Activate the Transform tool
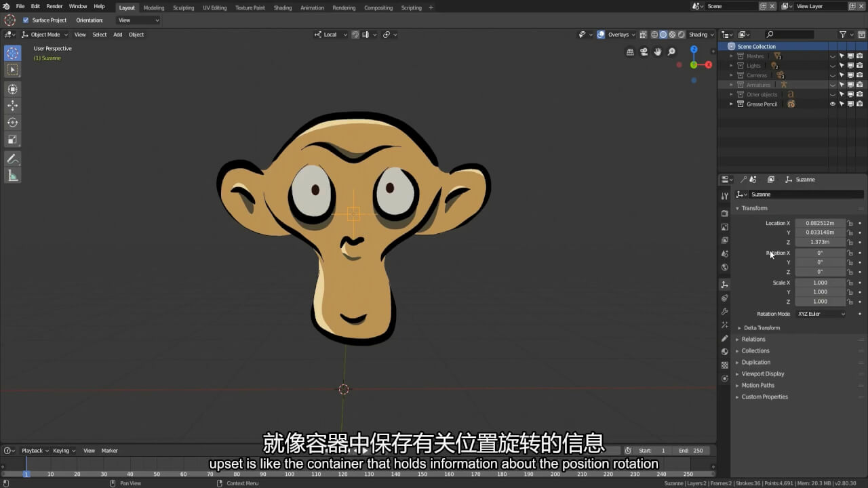Viewport: 868px width, 488px height. 12,89
